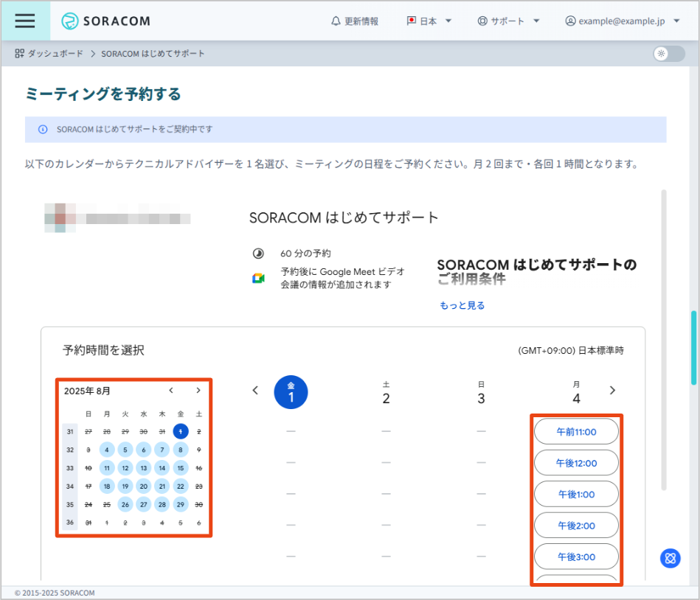
Task: Click the ミーティングを予約する heading
Action: 103,94
